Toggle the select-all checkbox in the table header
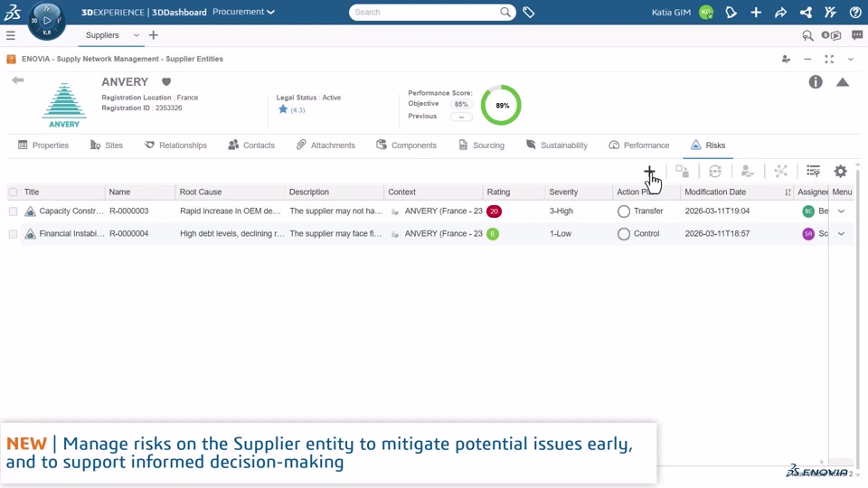 (14, 192)
